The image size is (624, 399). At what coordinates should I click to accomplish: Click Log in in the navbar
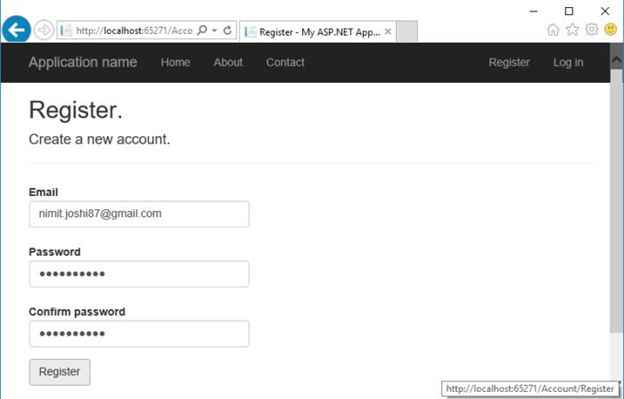568,62
